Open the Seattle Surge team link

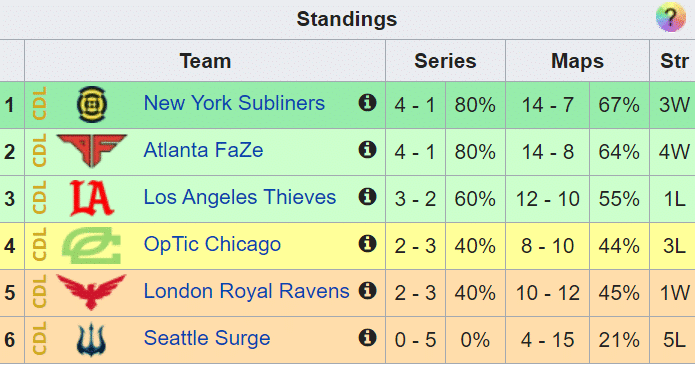click(207, 338)
